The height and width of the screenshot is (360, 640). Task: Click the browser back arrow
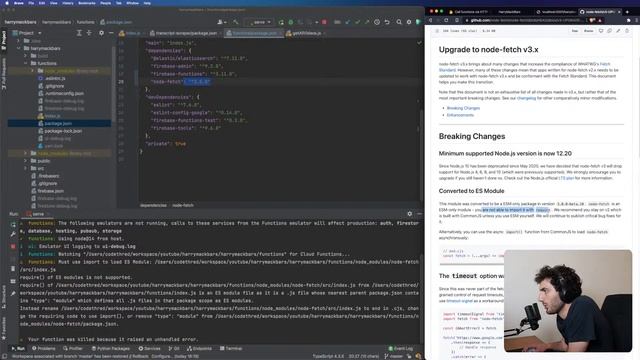[x=430, y=20]
